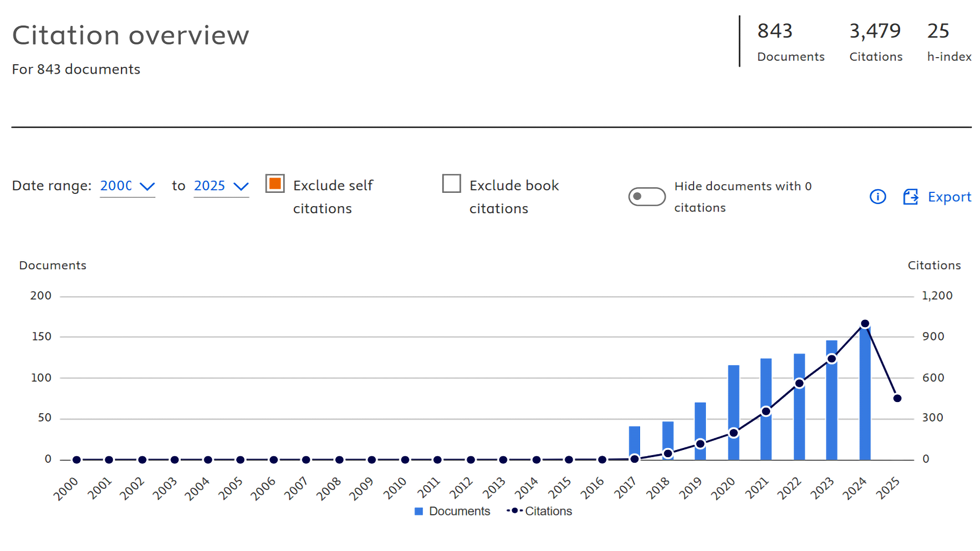The height and width of the screenshot is (551, 980).
Task: Click the 2024 citations data point
Action: [865, 323]
